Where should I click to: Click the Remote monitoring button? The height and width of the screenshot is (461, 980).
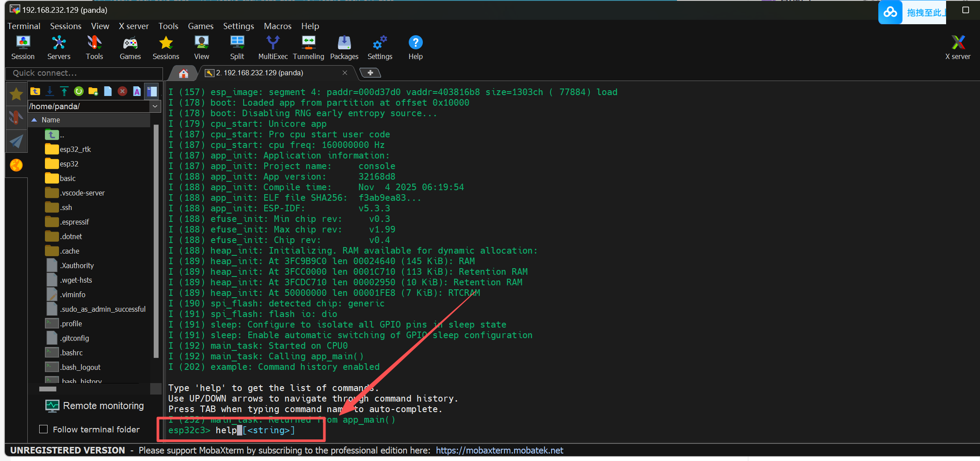coord(95,406)
